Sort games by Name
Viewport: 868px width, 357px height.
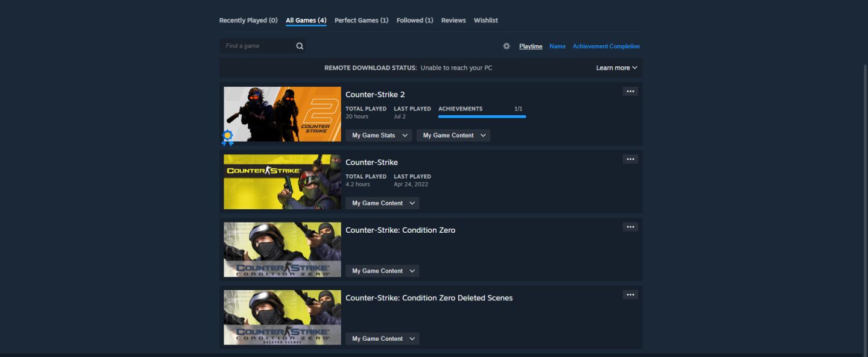[558, 46]
